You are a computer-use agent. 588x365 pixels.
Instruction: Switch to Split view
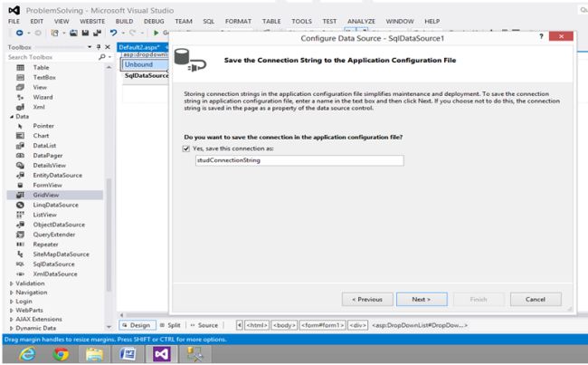(170, 325)
